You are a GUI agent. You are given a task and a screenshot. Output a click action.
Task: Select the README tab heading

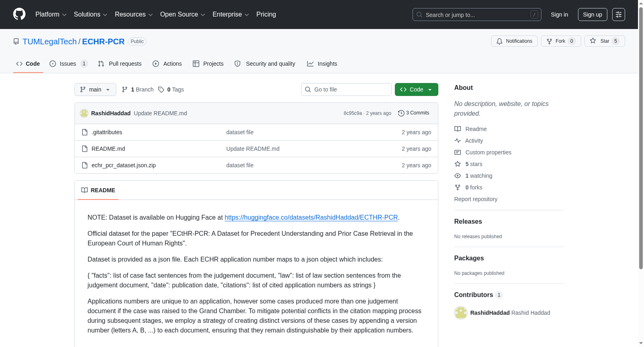click(98, 190)
